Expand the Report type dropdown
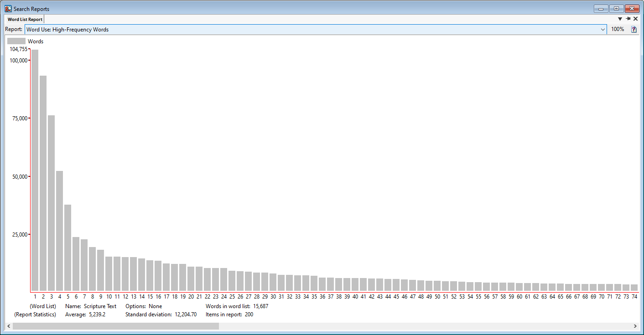 click(x=602, y=30)
